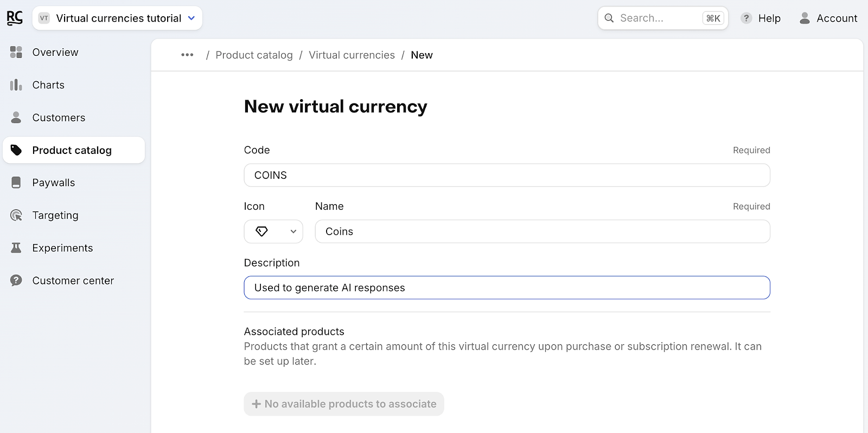This screenshot has width=868, height=433.
Task: Click the Name field label
Action: click(329, 206)
